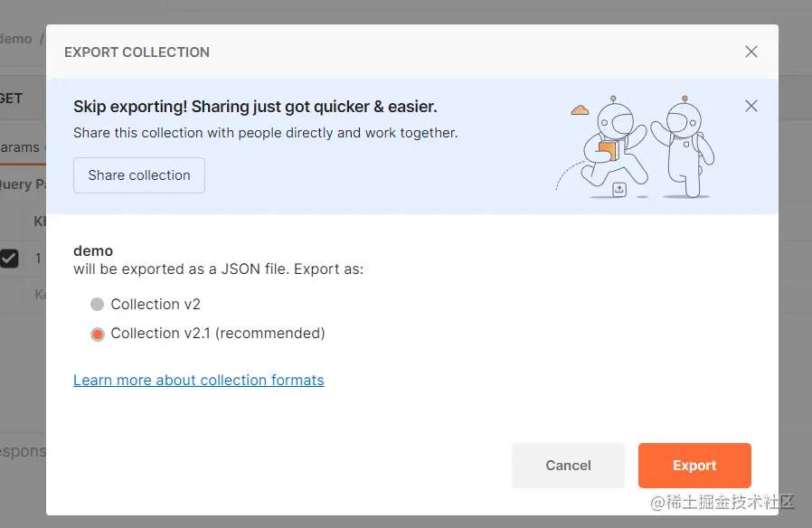This screenshot has height=528, width=812.
Task: Click the Response section label in background
Action: [23, 451]
